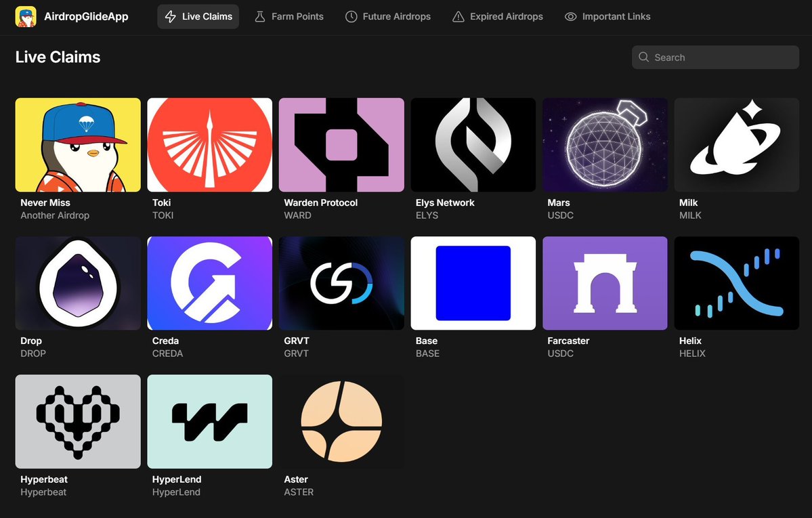Click the Milk planet logo
The height and width of the screenshot is (518, 812).
(x=736, y=145)
